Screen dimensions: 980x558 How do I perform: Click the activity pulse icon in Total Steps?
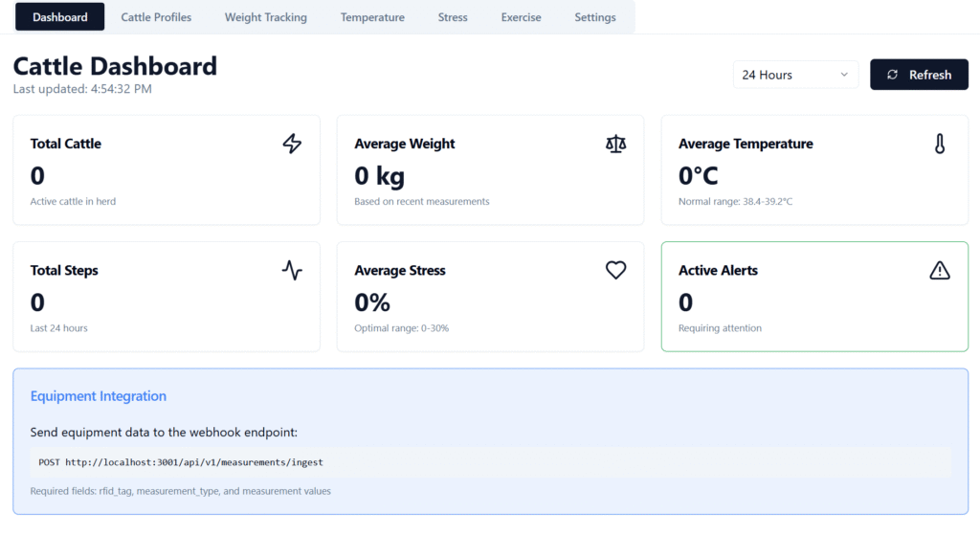292,270
